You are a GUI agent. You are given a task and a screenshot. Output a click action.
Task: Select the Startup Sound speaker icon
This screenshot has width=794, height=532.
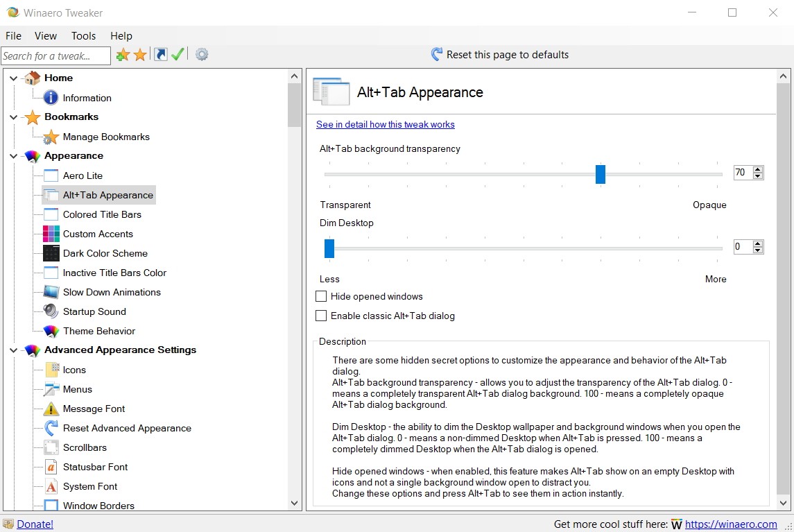point(50,311)
